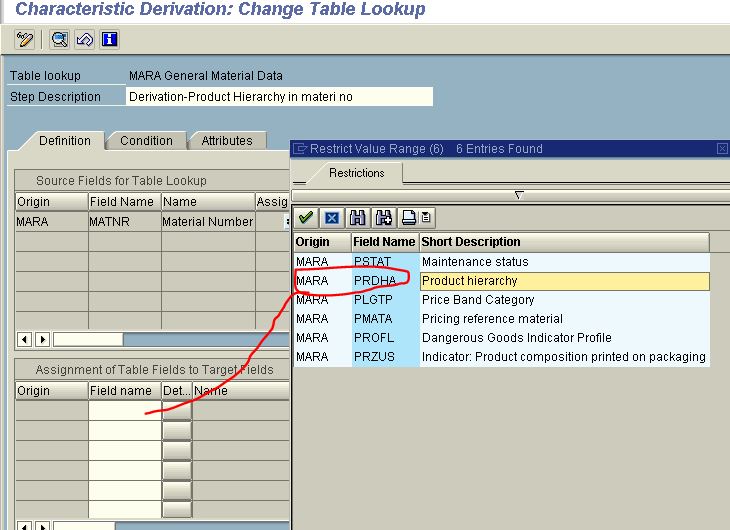Image resolution: width=730 pixels, height=530 pixels.
Task: Click the undo arrow toolbar icon
Action: tap(84, 39)
